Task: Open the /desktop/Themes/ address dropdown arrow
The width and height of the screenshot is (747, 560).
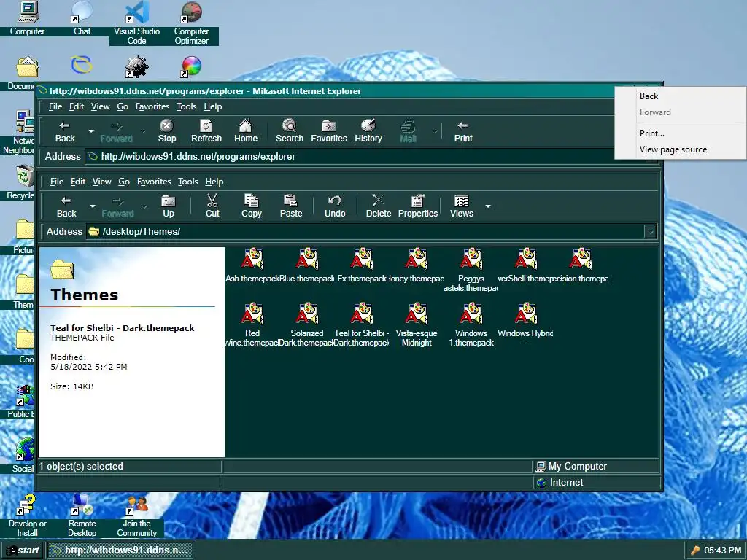Action: click(650, 232)
